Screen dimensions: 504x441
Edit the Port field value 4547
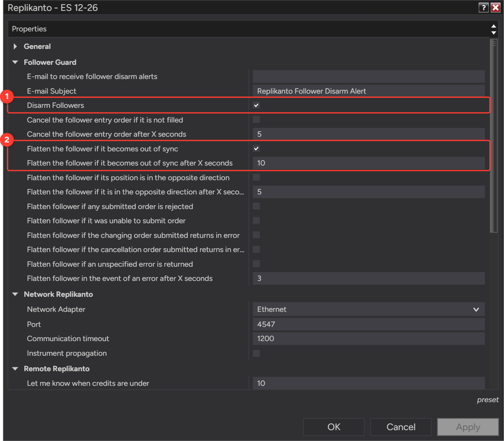click(368, 324)
